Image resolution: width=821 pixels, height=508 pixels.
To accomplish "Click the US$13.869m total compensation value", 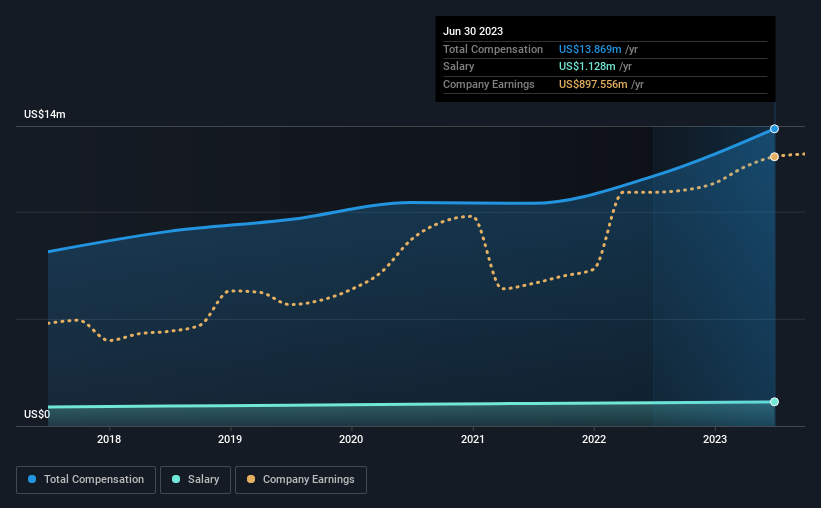I will pyautogui.click(x=590, y=49).
